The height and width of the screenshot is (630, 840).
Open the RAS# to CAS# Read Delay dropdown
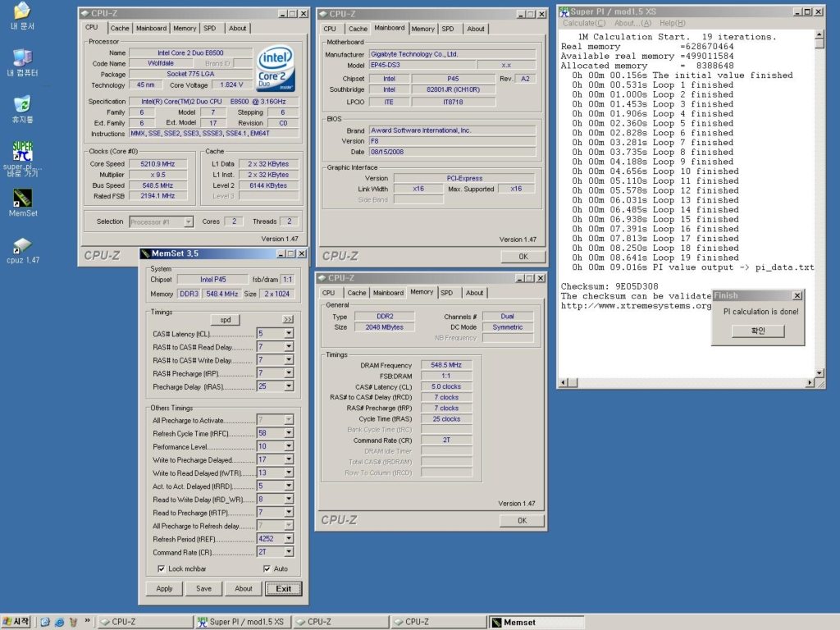point(289,347)
